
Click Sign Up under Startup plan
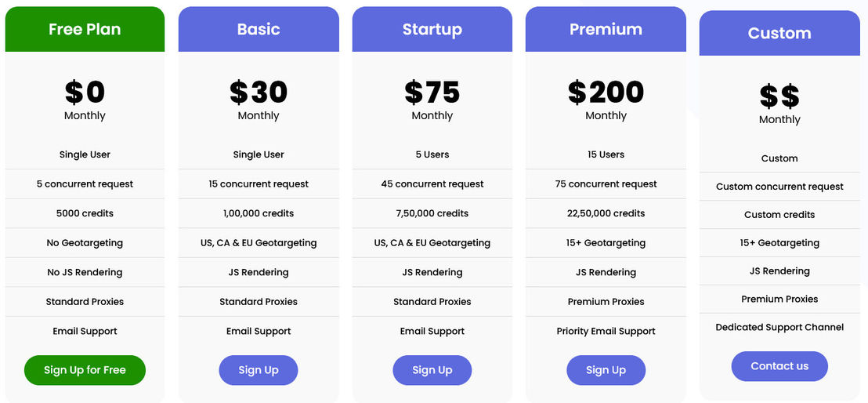coord(432,370)
